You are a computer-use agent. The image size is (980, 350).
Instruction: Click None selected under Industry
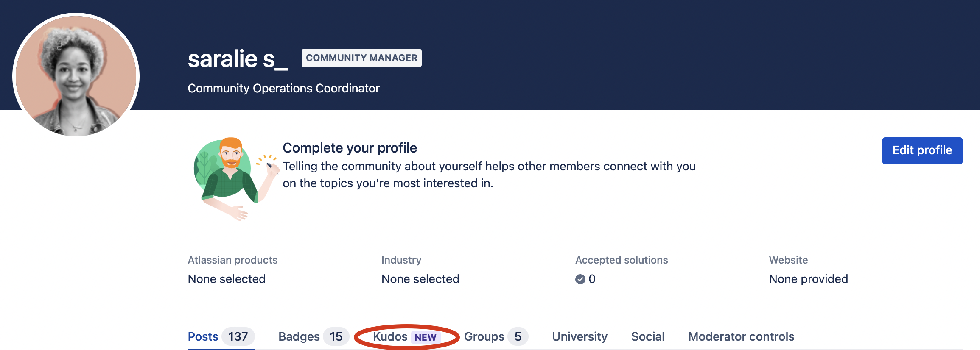click(420, 279)
